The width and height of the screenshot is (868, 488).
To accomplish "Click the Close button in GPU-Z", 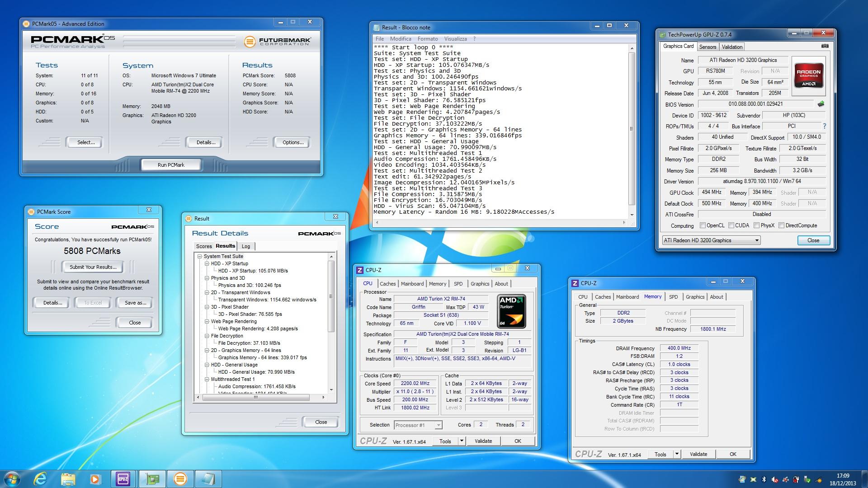I will (813, 240).
